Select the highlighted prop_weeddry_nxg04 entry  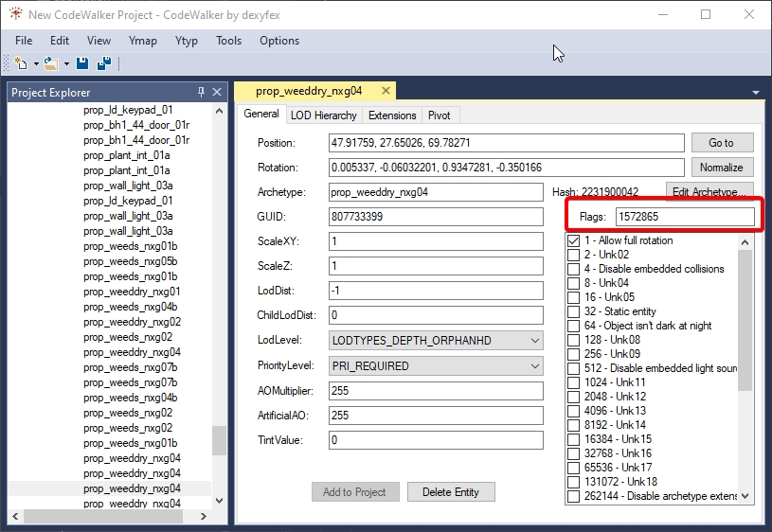(x=132, y=488)
